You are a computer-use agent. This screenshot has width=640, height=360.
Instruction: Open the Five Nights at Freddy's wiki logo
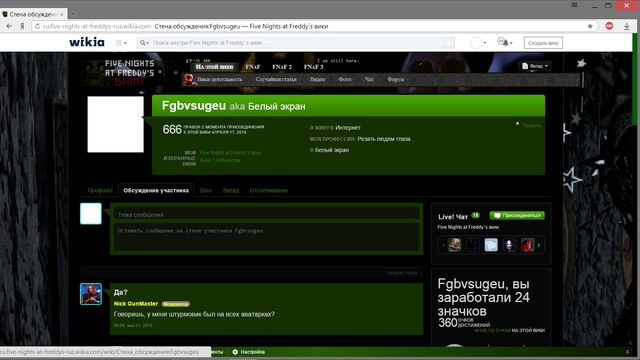[130, 73]
